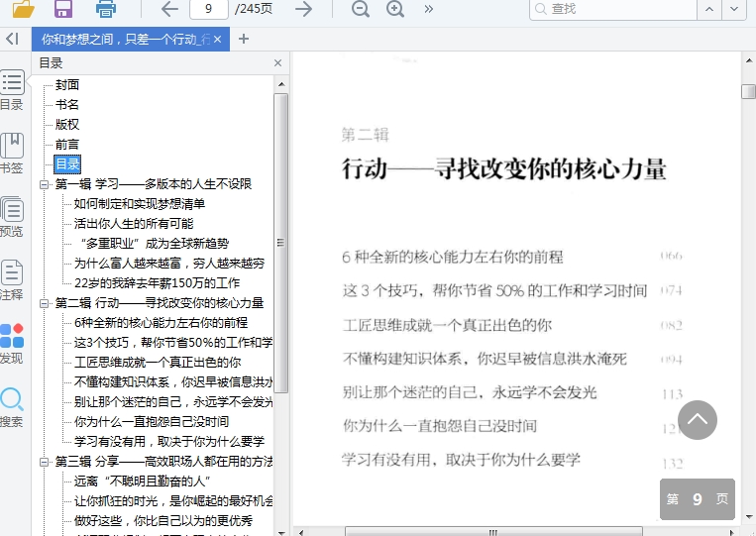Go to next page with right arrow
The image size is (756, 536).
pos(304,9)
